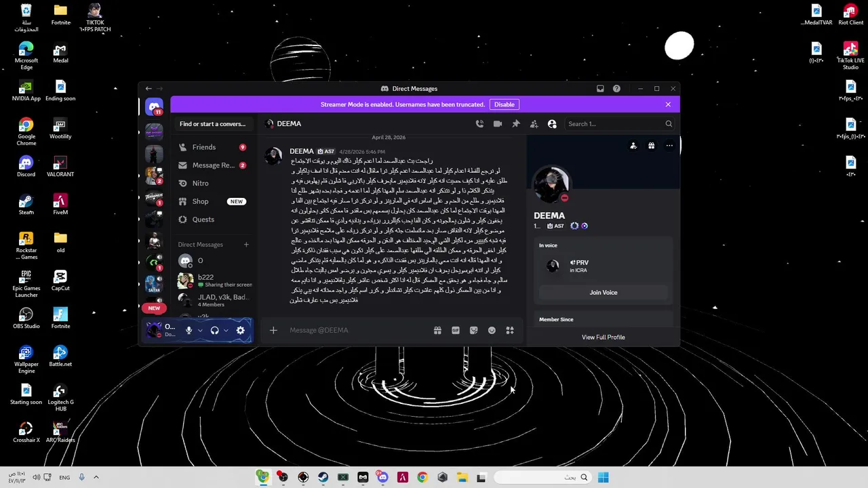Toggle headphone deafen in user panel

click(215, 330)
